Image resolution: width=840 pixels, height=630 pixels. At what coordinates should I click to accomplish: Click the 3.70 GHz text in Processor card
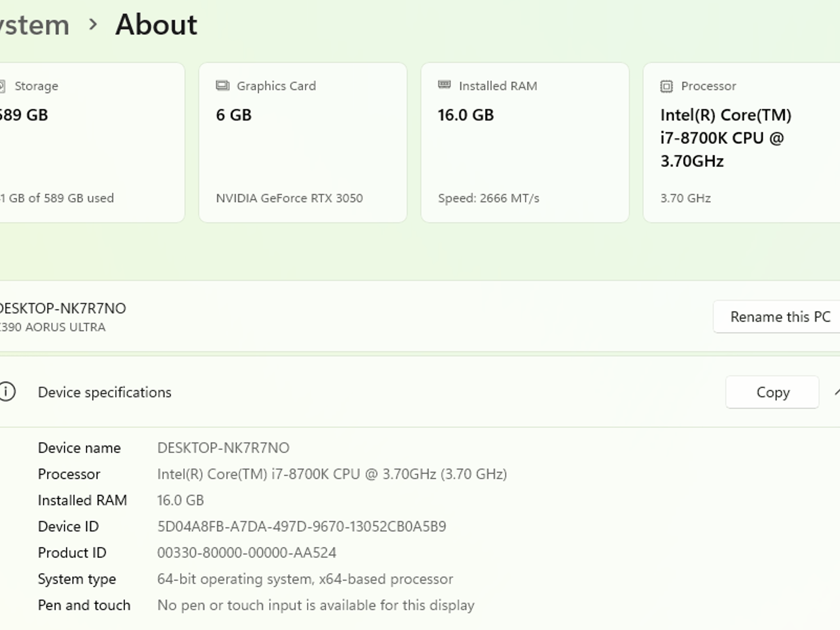point(685,198)
